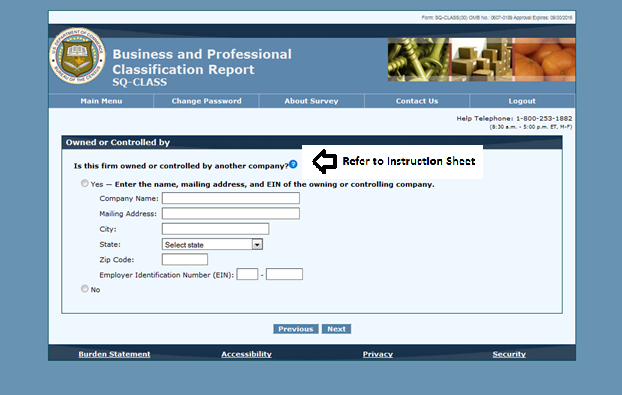Open the Accessibility footer link
Viewport: 622px width, 395px height.
pyautogui.click(x=246, y=354)
